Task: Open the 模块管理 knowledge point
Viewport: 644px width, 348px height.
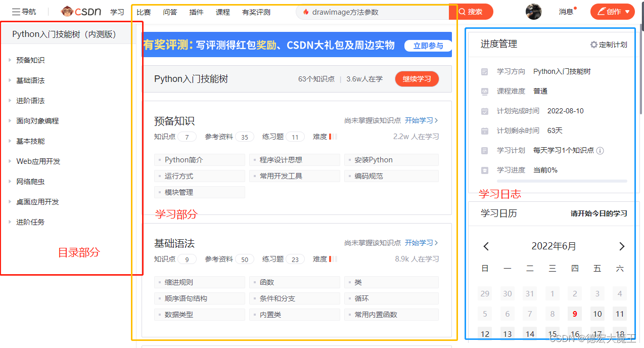Action: click(200, 192)
